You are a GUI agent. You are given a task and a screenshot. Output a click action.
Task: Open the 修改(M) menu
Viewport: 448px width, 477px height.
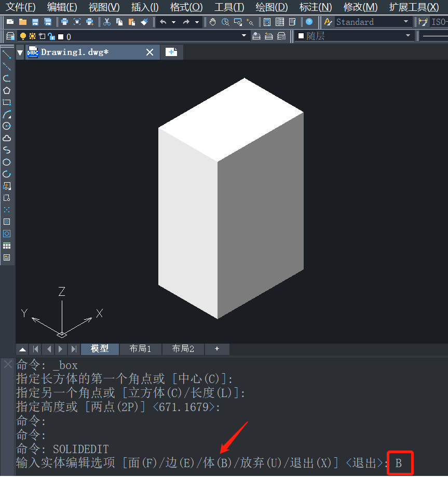[360, 7]
